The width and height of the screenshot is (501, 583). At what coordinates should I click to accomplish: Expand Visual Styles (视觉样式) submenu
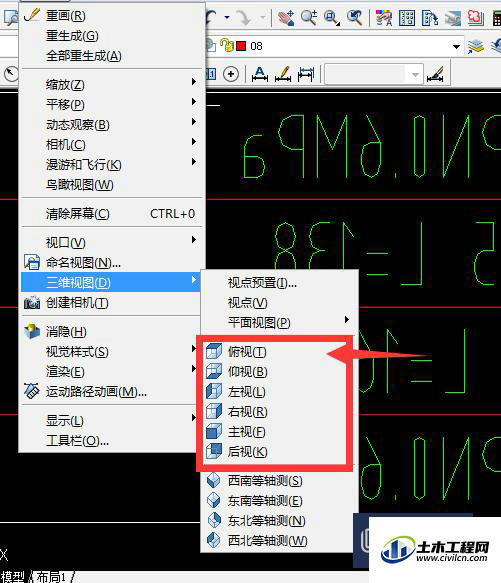pyautogui.click(x=109, y=352)
